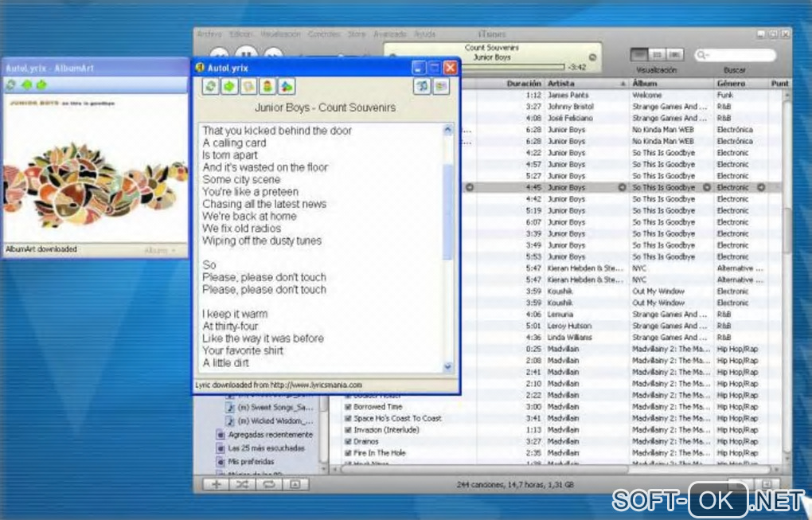Toggle repeat button at iTunes bottom bar
Screen dimensions: 812x520
pyautogui.click(x=269, y=484)
